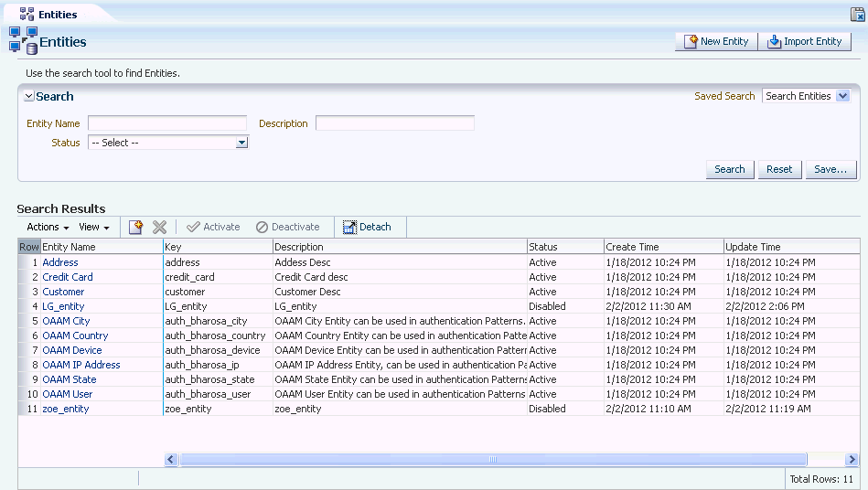Sort by the Create Time column header

click(x=664, y=247)
